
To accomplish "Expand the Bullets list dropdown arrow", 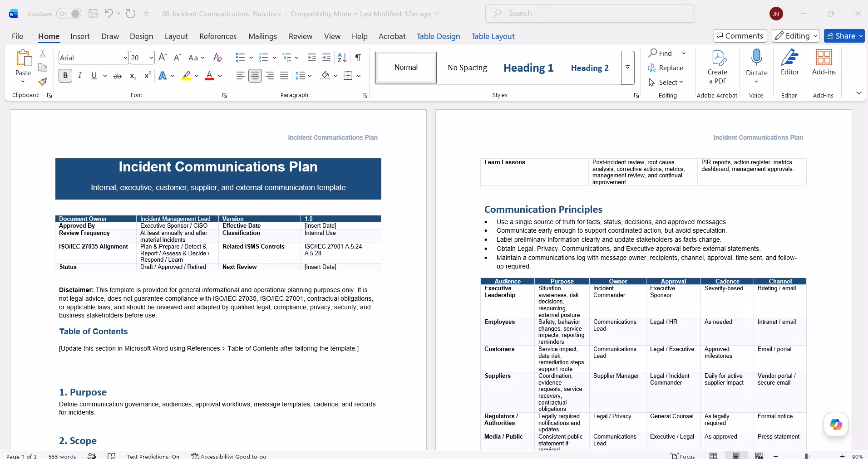I will point(251,58).
